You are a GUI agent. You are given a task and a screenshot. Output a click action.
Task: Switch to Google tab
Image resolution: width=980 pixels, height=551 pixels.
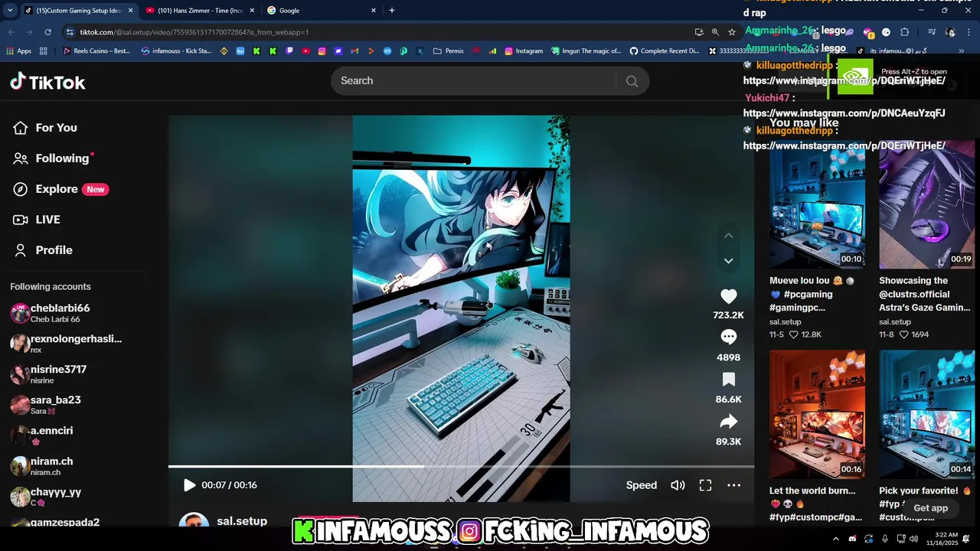pos(321,11)
